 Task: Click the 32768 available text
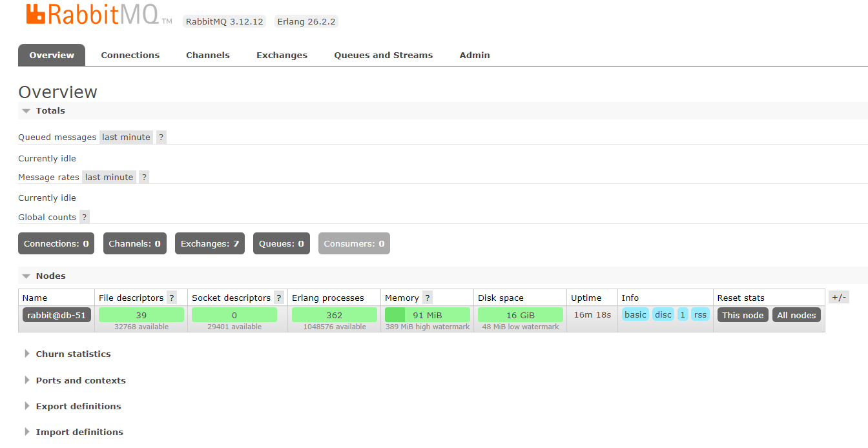[x=141, y=327]
